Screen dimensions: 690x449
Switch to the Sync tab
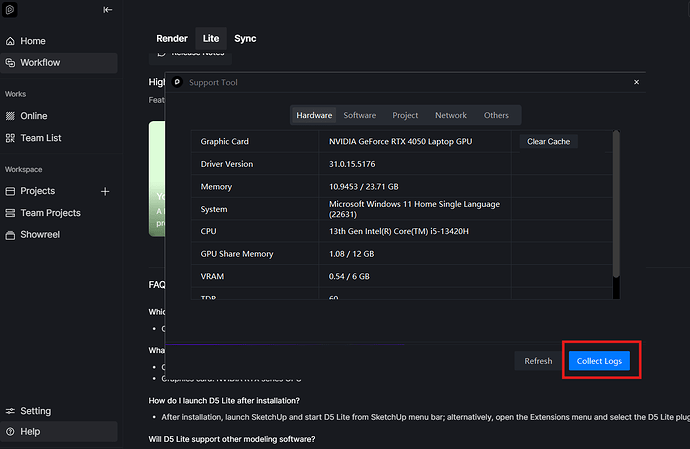coord(245,38)
